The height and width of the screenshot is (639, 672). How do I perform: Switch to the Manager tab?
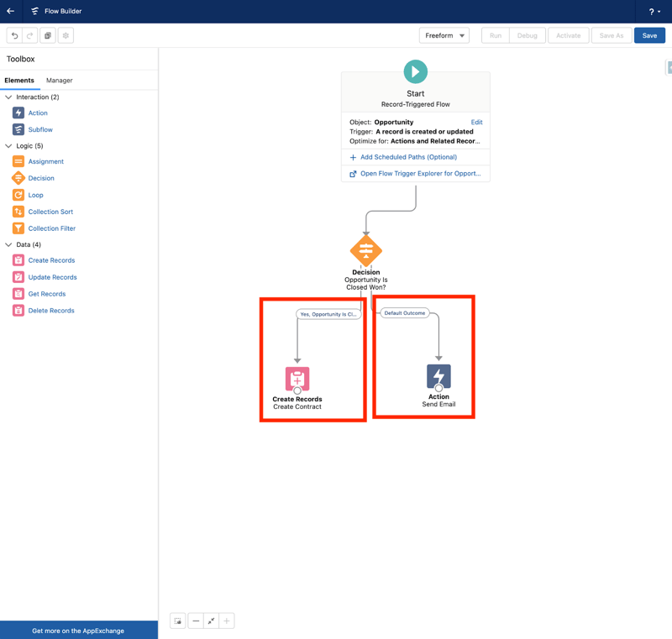point(59,80)
